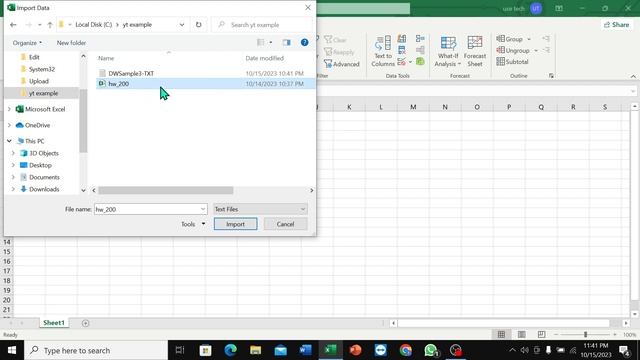Toggle the preview pane icon in dialog
640x360 pixels.
click(x=287, y=42)
